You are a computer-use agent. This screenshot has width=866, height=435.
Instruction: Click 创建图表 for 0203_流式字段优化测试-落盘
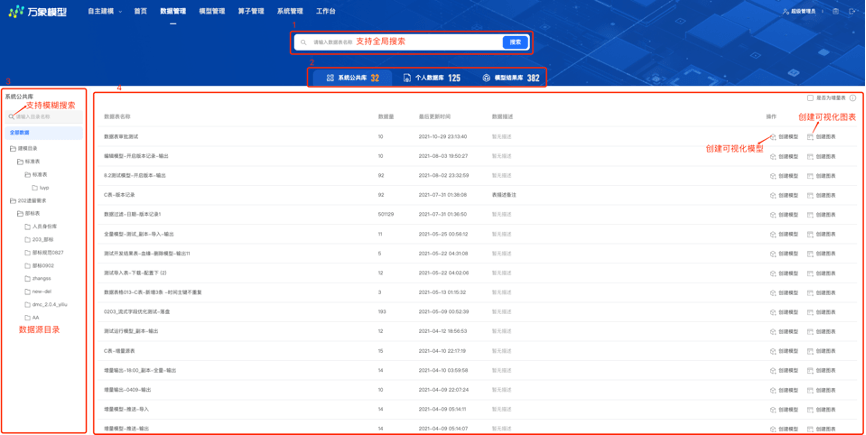(x=821, y=312)
